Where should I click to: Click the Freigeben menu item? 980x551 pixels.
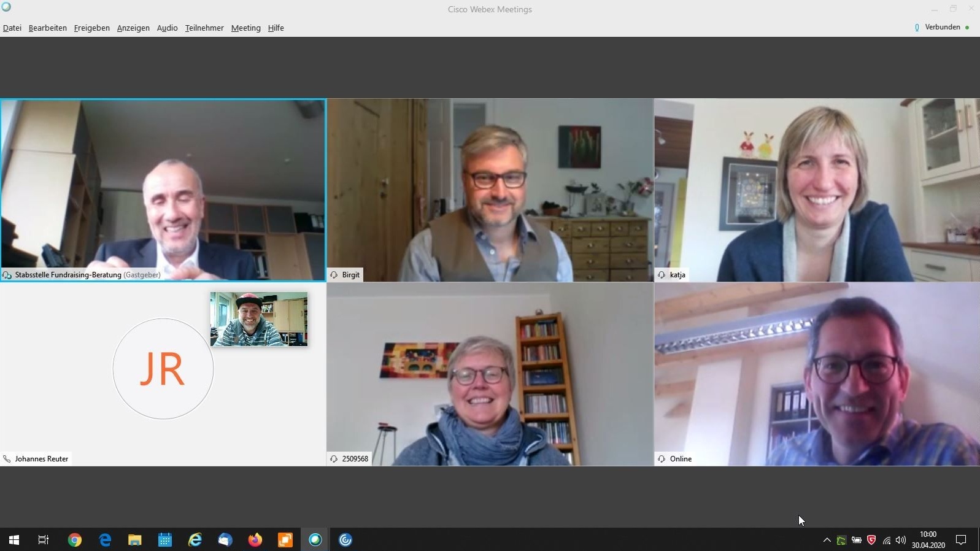[91, 28]
